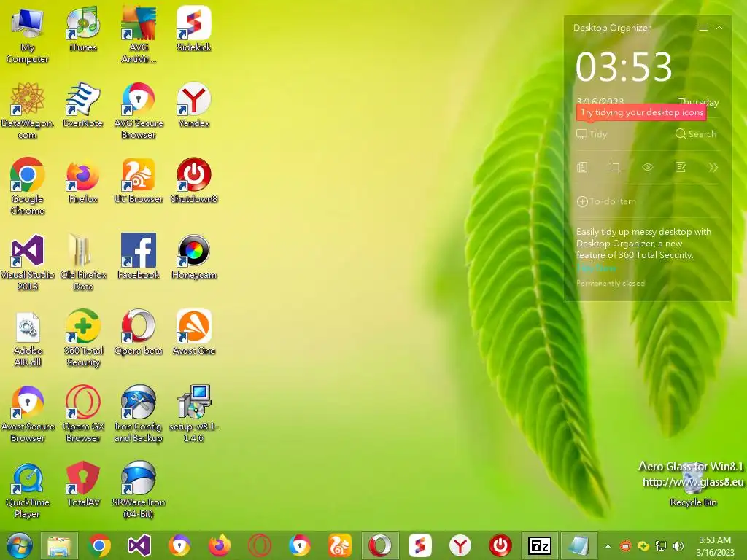Viewport: 747px width, 560px height.
Task: Show hidden system tray icons
Action: click(x=608, y=546)
